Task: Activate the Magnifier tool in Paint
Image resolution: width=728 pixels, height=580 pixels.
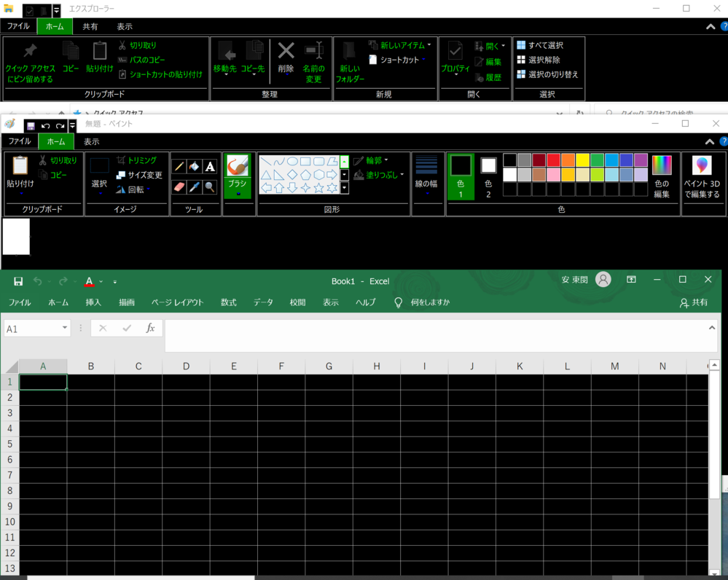Action: click(x=210, y=187)
